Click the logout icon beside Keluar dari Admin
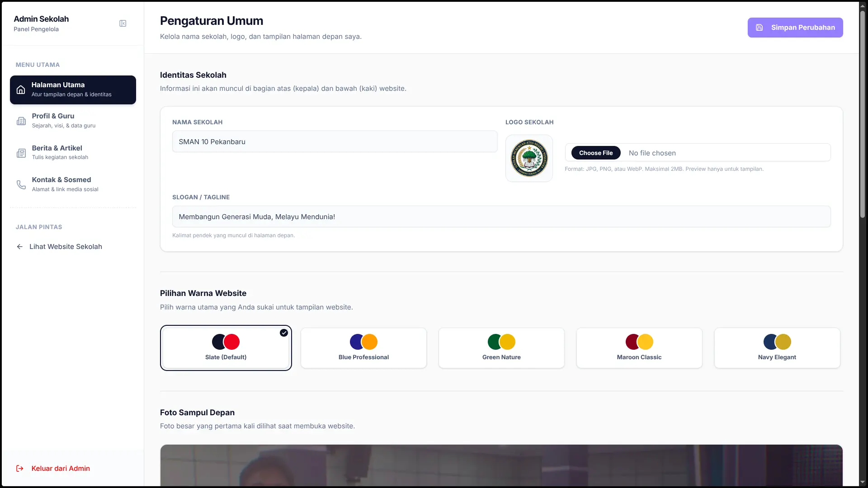868x488 pixels. point(20,469)
